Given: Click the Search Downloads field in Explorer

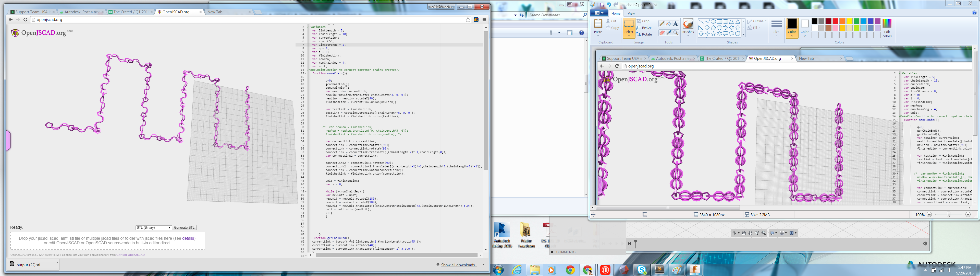Looking at the screenshot, I should click(x=558, y=15).
